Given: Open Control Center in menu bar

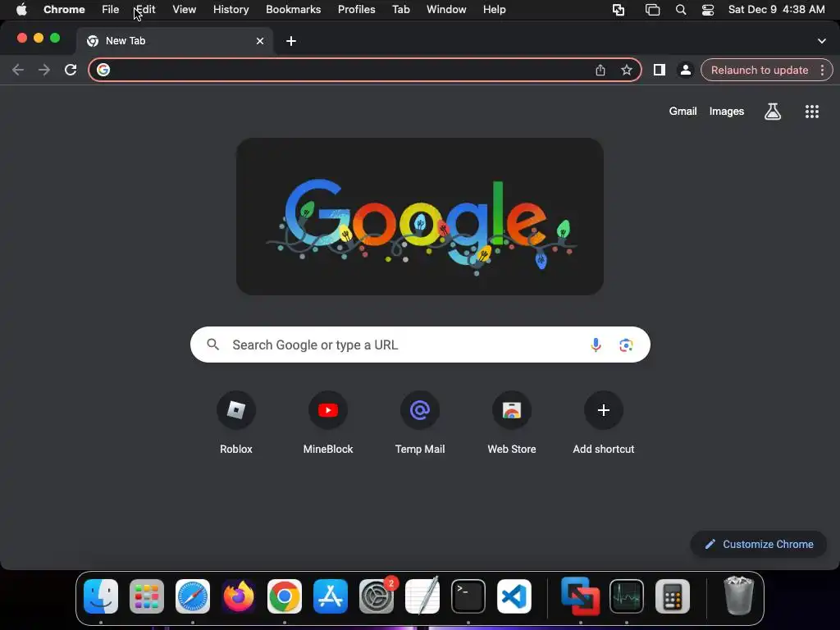Looking at the screenshot, I should coord(708,10).
